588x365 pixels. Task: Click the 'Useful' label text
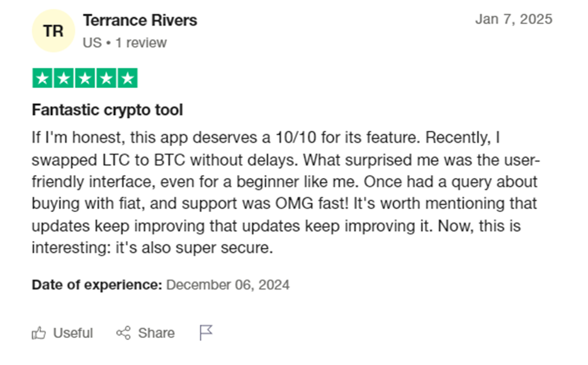tap(73, 333)
